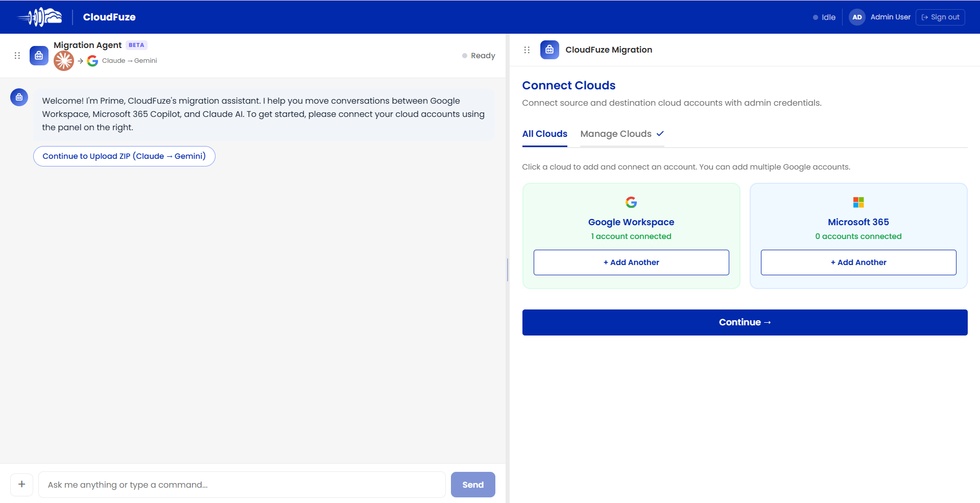Screen dimensions: 980x503
Task: Click the "0 accounts connected" status text
Action: tap(858, 236)
